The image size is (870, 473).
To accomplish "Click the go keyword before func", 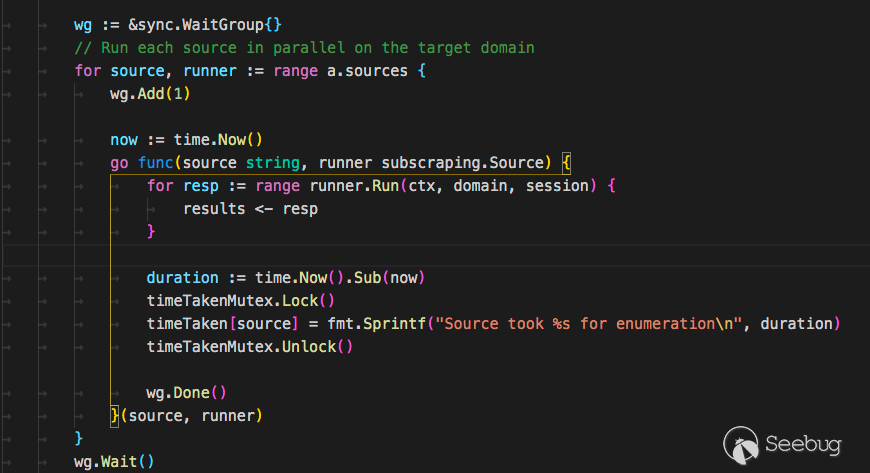I will pos(119,163).
